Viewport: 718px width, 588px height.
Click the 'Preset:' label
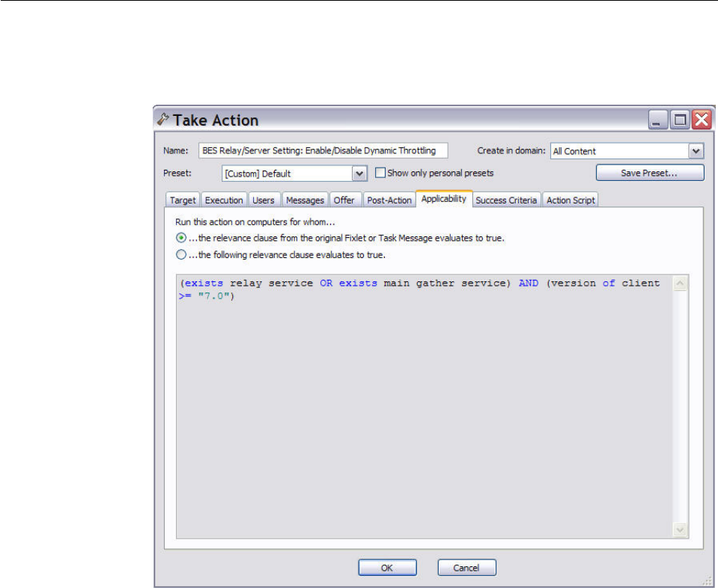click(x=177, y=173)
